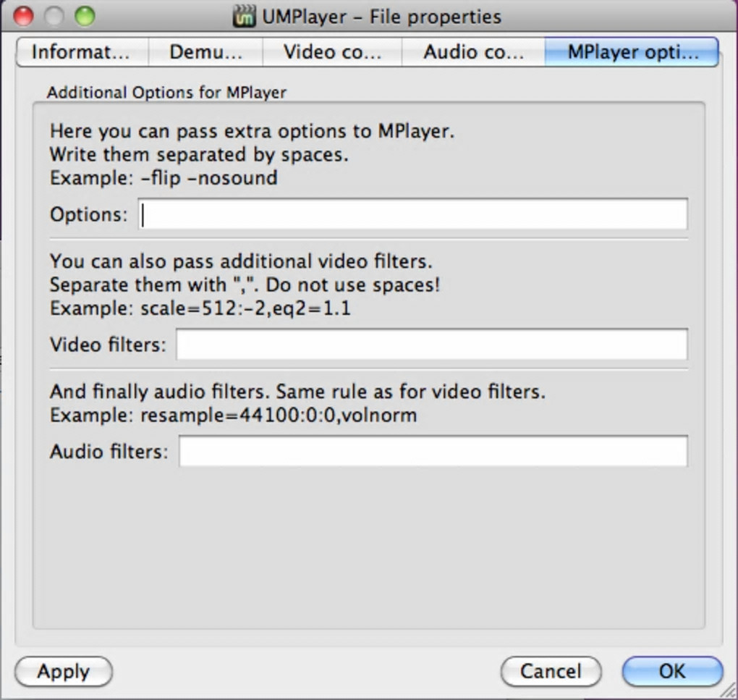This screenshot has width=738, height=700.
Task: Cancel the file properties dialog
Action: tap(551, 671)
